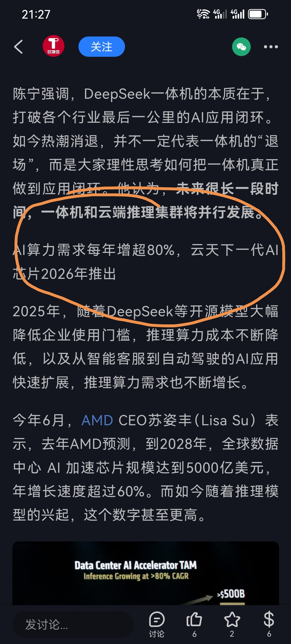
Task: Open the AMD stock link
Action: [97, 421]
